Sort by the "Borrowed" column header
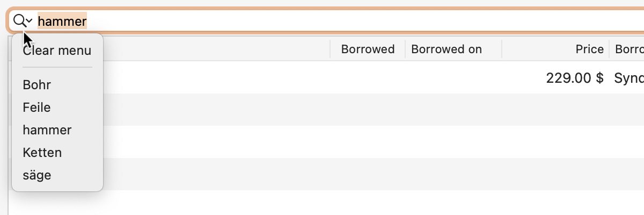Image resolution: width=644 pixels, height=215 pixels. click(x=368, y=49)
